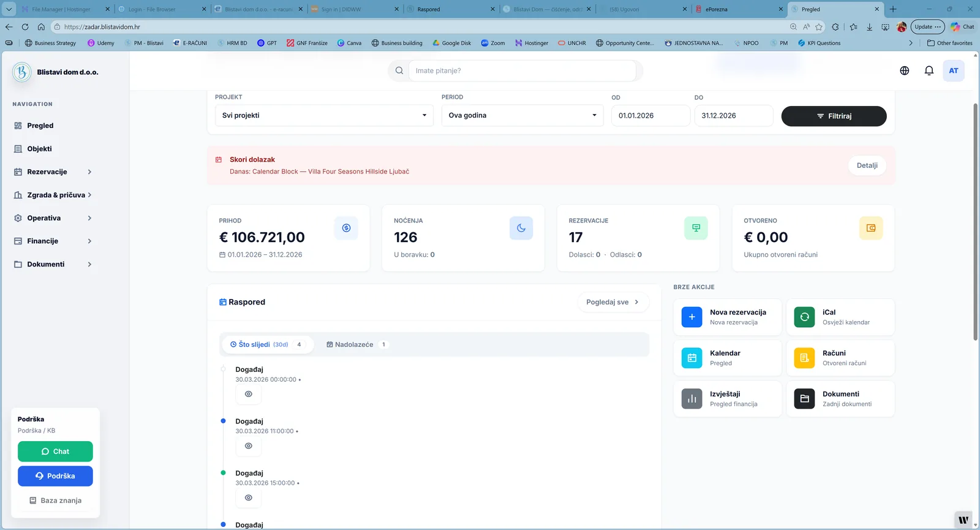Switch to the Nadolazeće tab
Viewport: 980px width, 530px height.
click(355, 344)
